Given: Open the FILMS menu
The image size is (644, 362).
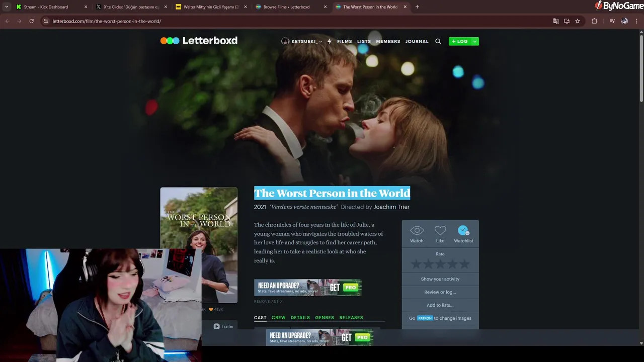Looking at the screenshot, I should coord(345,41).
